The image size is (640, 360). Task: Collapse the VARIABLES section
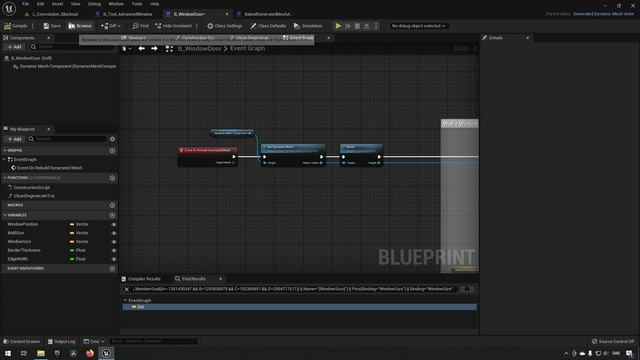[x=5, y=215]
